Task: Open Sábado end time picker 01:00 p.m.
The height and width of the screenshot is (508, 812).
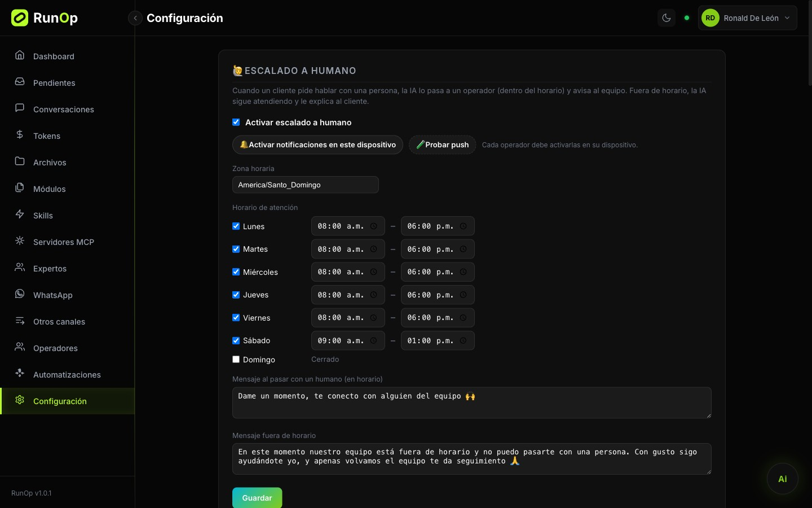Action: click(438, 340)
